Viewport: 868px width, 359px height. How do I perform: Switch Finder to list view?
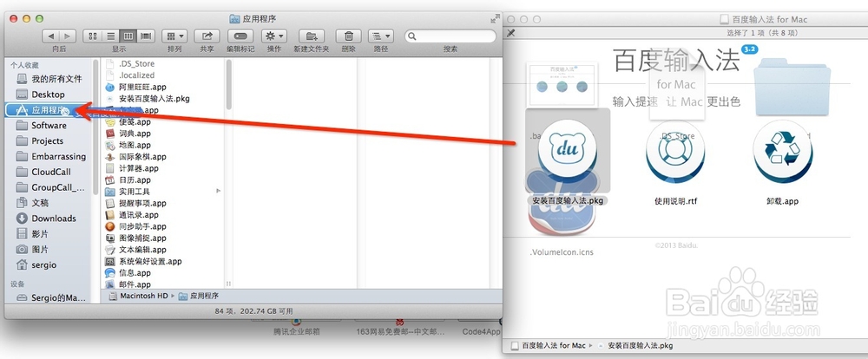[x=110, y=36]
